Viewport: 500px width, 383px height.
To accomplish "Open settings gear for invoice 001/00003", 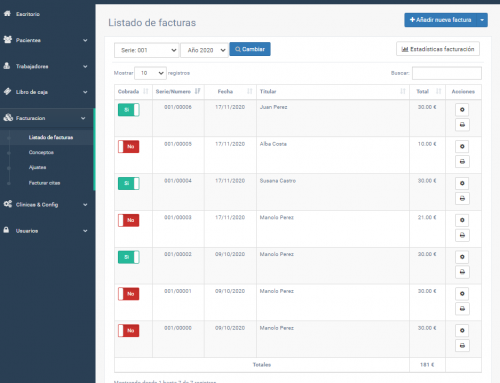I will tap(462, 220).
